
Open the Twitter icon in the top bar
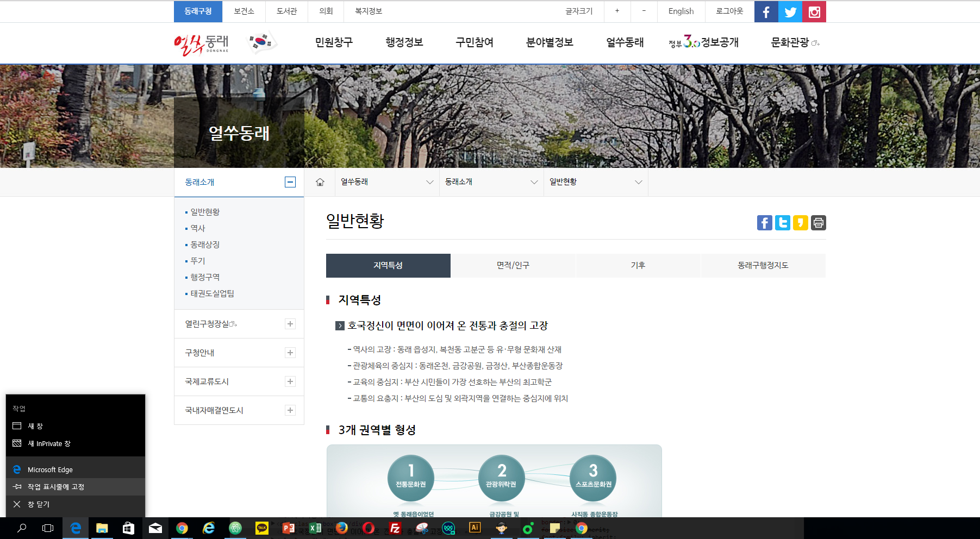[790, 11]
